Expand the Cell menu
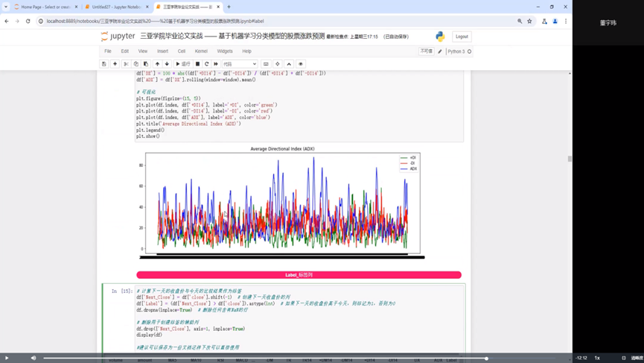Image resolution: width=644 pixels, height=363 pixels. click(182, 51)
